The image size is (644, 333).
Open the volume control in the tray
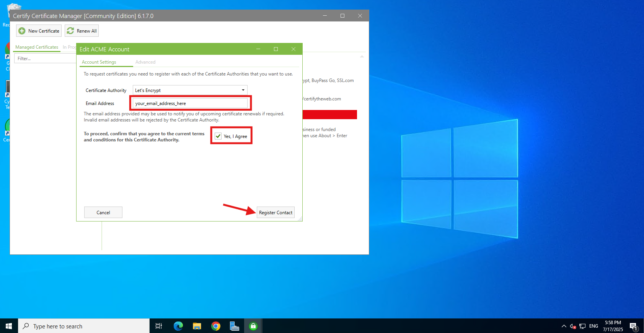pos(573,326)
